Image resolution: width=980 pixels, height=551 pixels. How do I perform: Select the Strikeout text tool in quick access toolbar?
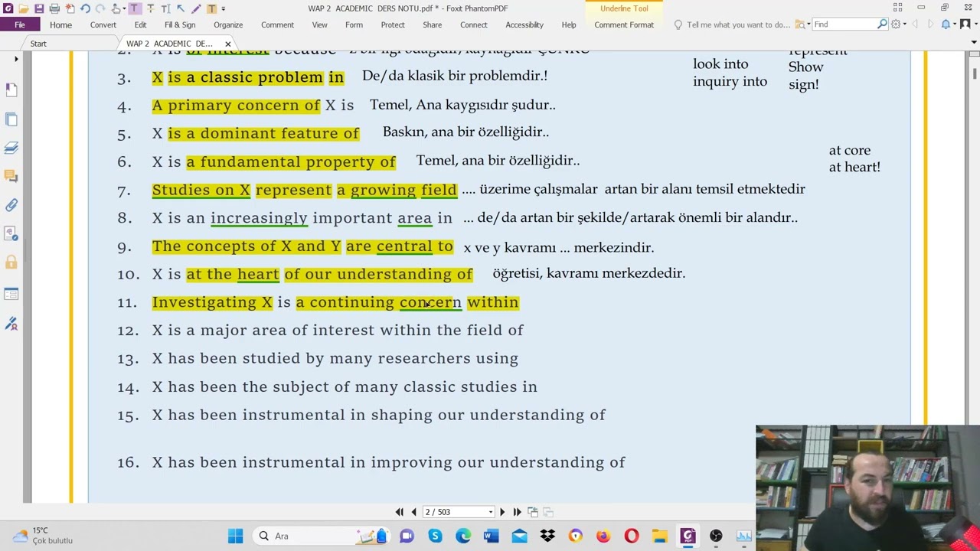click(150, 8)
